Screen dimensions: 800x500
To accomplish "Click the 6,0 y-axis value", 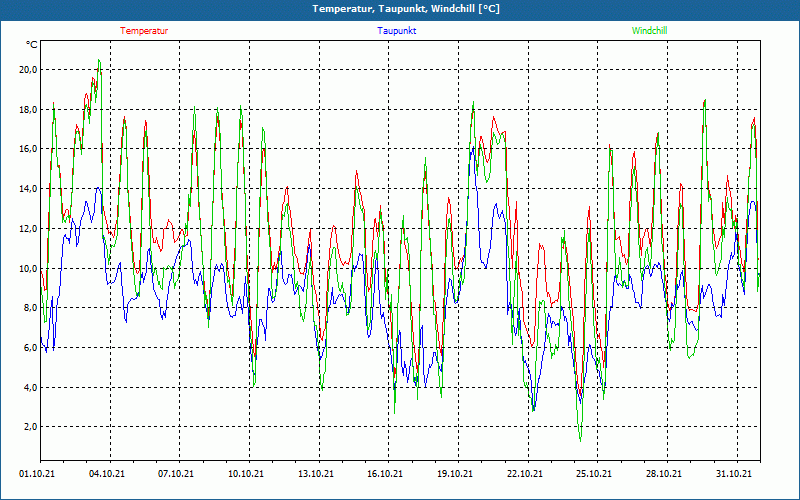I will (x=30, y=347).
